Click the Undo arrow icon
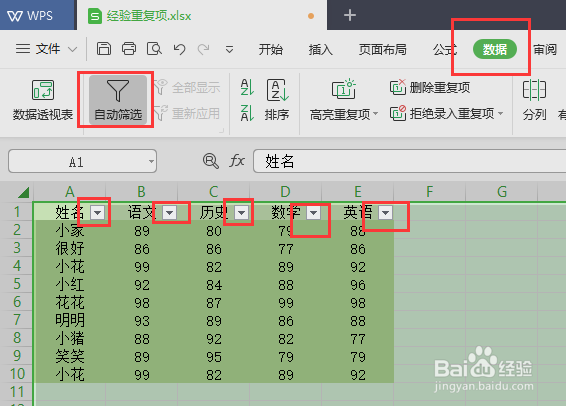 coord(179,49)
